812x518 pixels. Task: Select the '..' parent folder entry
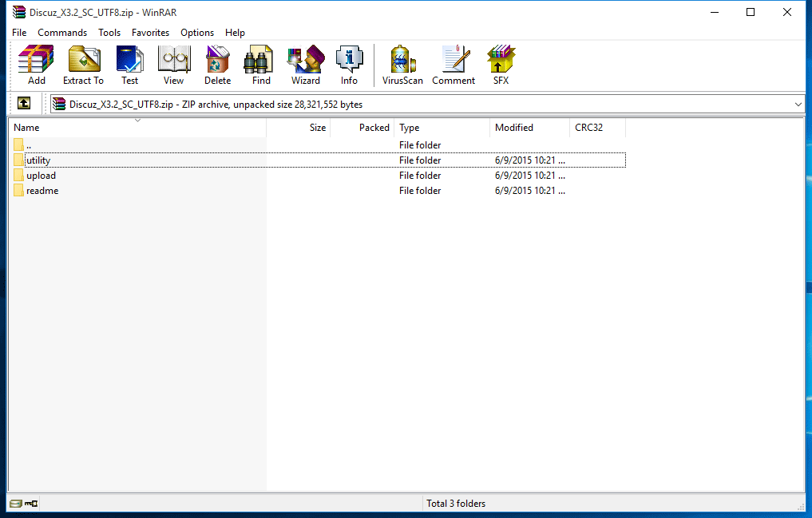pyautogui.click(x=29, y=145)
